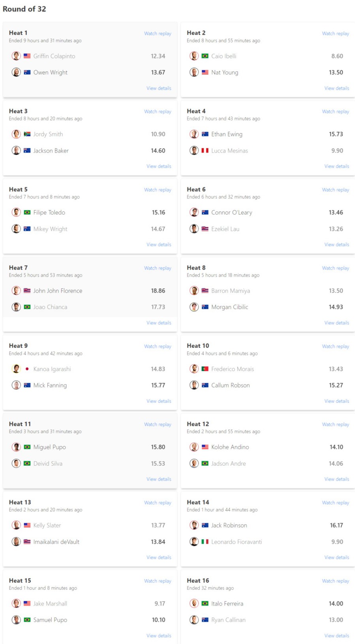Image resolution: width=355 pixels, height=644 pixels.
Task: View details of Heat 9
Action: [159, 401]
